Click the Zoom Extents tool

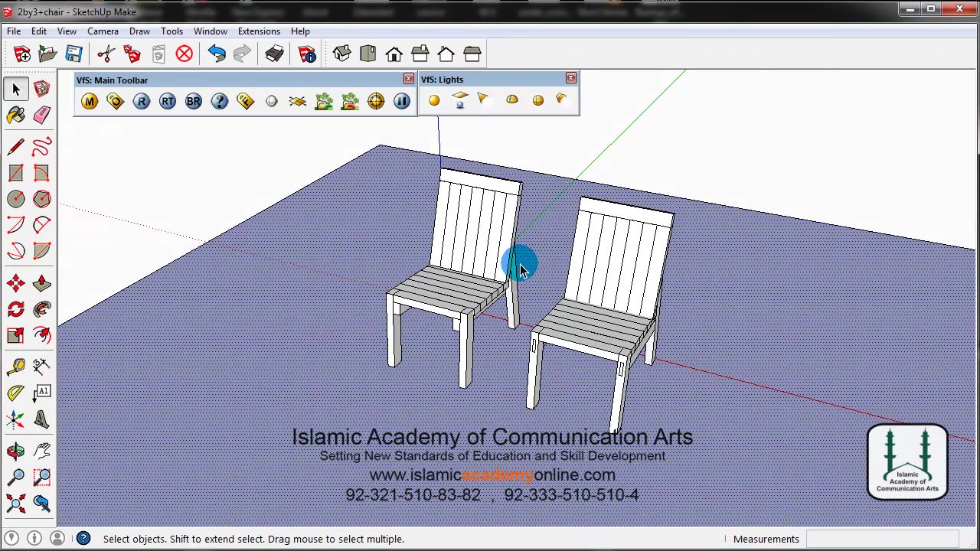click(16, 504)
